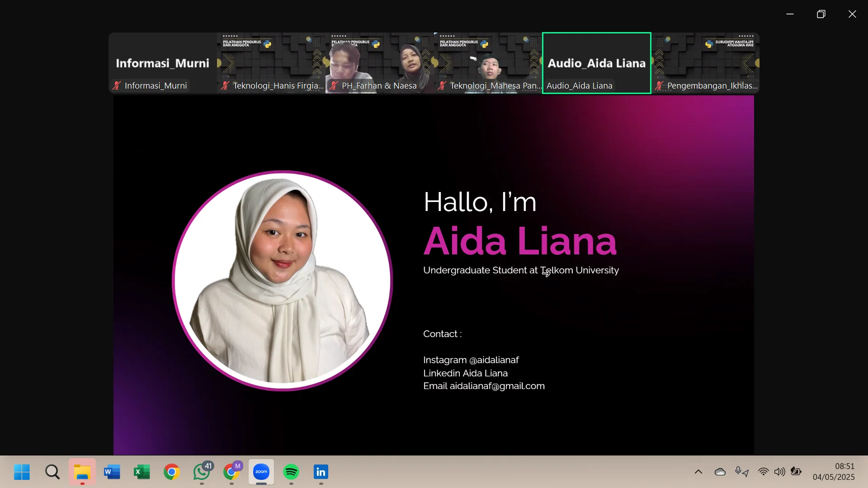Click the "Hallo, I'm" greeting text
This screenshot has width=868, height=488.
coord(480,202)
